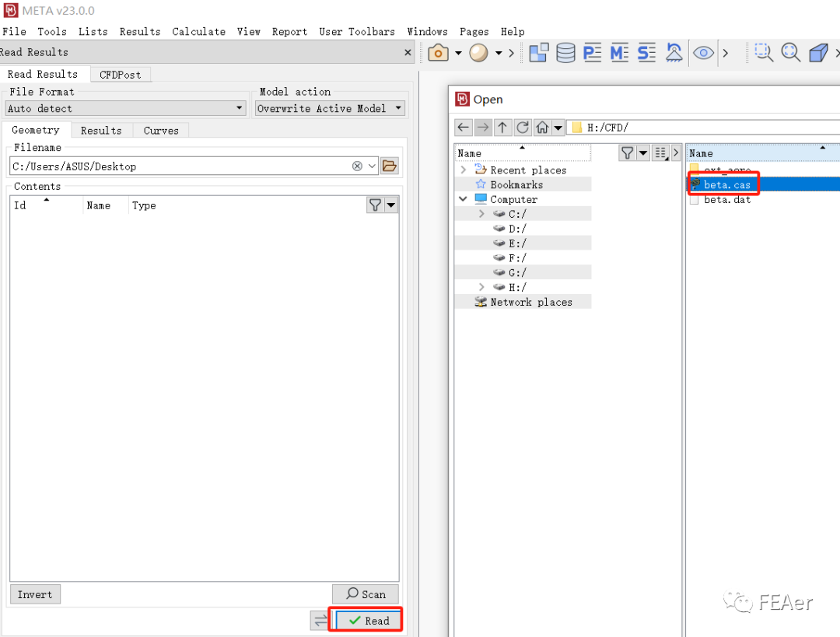Viewport: 840px width, 637px height.
Task: Click the browse folder icon beside Filename
Action: pyautogui.click(x=390, y=166)
